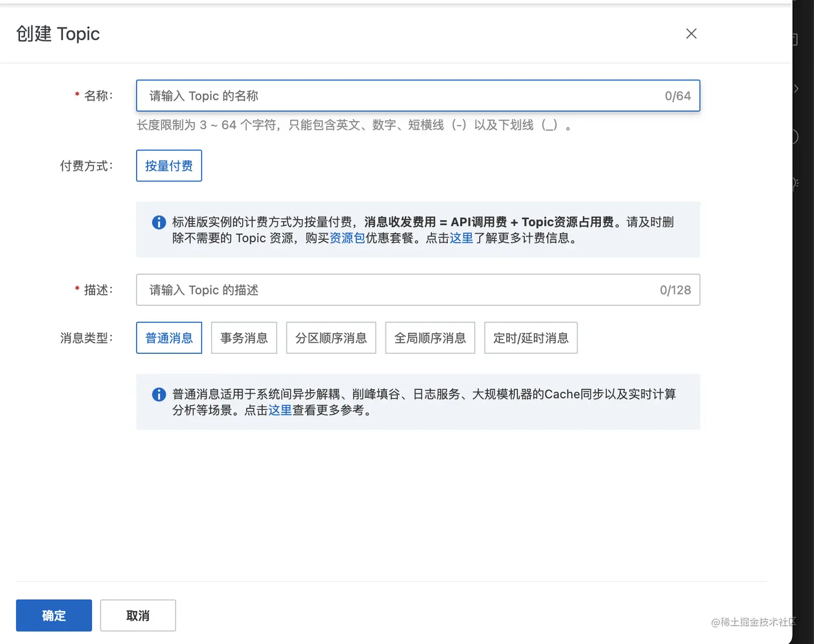Click the chevron arrow on the right edge
This screenshot has width=814, height=644.
click(796, 89)
